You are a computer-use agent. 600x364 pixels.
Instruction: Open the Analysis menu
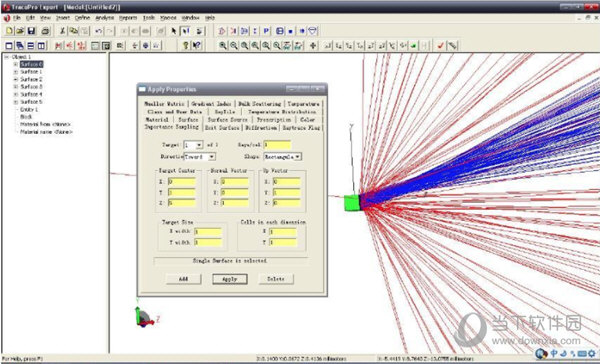coord(104,18)
